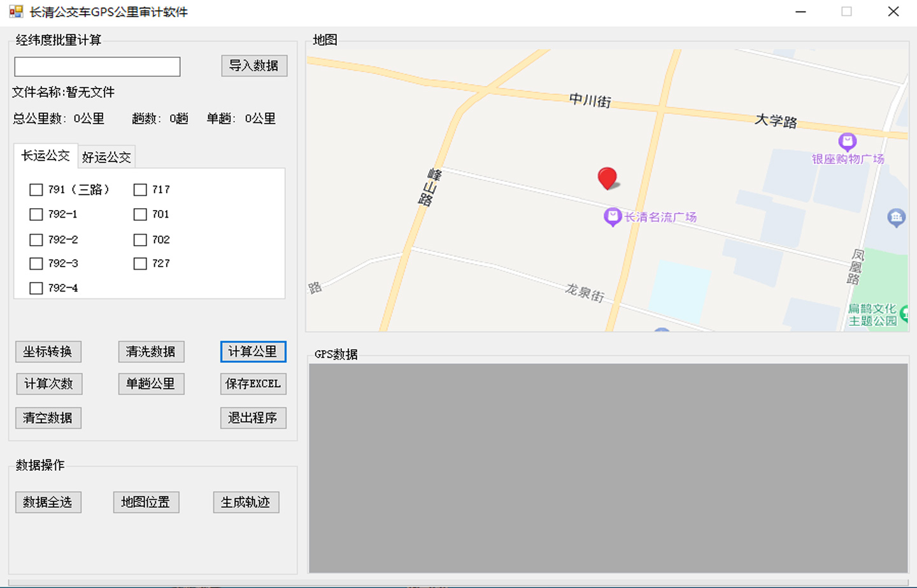
Task: Switch to the 好运公交 tab
Action: tap(106, 157)
